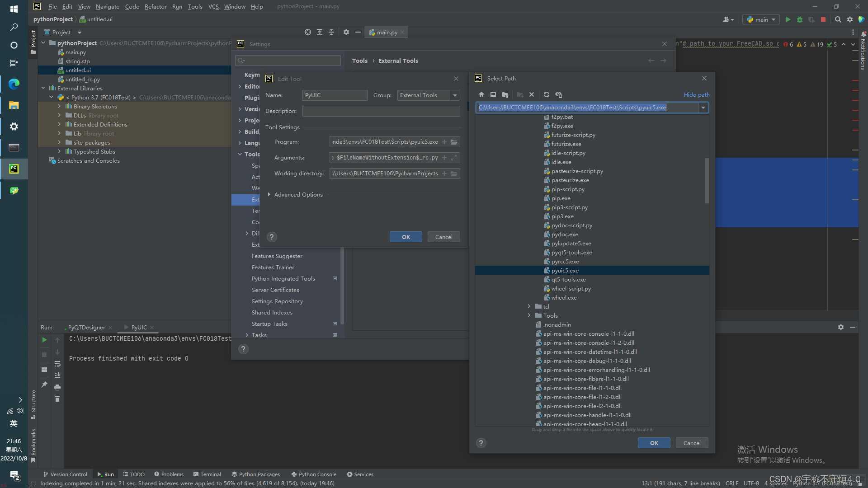
Task: Click the PyUIC tab in Run panel
Action: [138, 327]
